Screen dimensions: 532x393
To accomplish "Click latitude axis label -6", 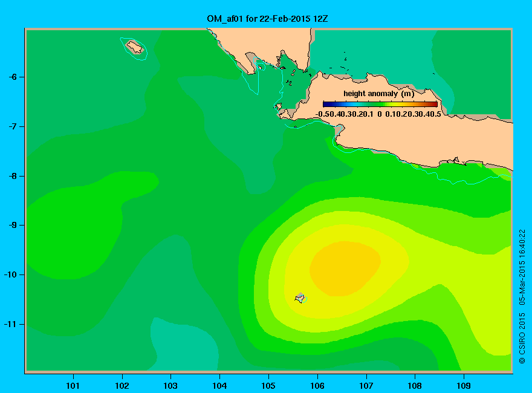I will click(x=13, y=77).
